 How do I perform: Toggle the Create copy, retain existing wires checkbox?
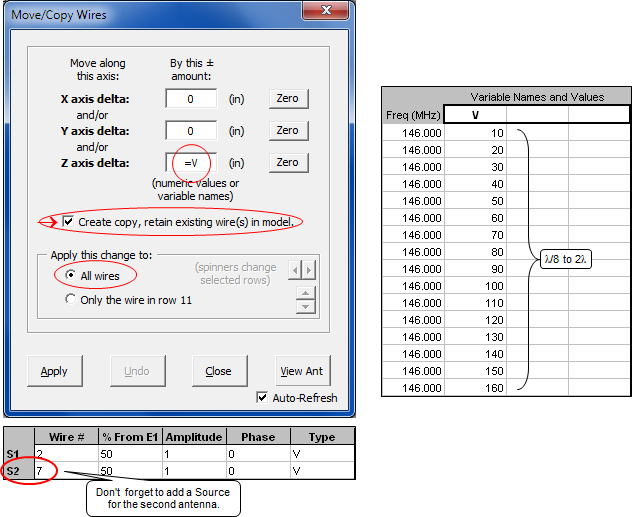click(68, 221)
